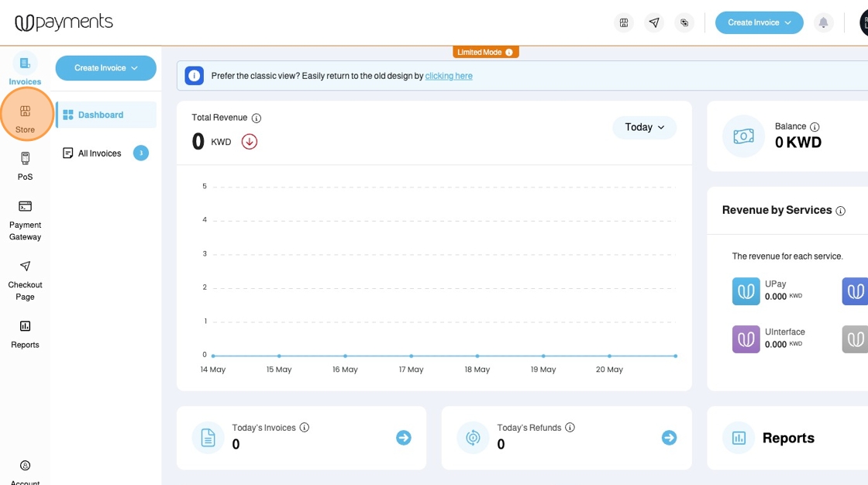Open Account at sidebar bottom

click(25, 473)
